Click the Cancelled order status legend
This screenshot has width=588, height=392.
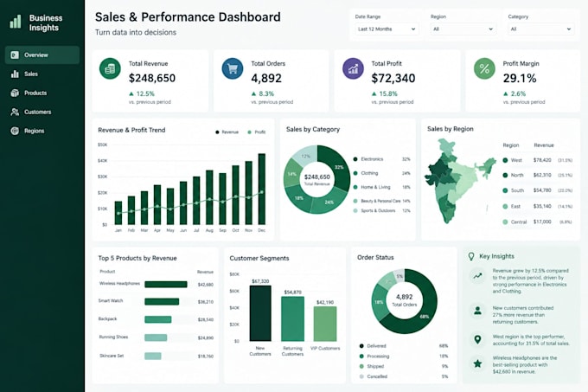click(404, 376)
